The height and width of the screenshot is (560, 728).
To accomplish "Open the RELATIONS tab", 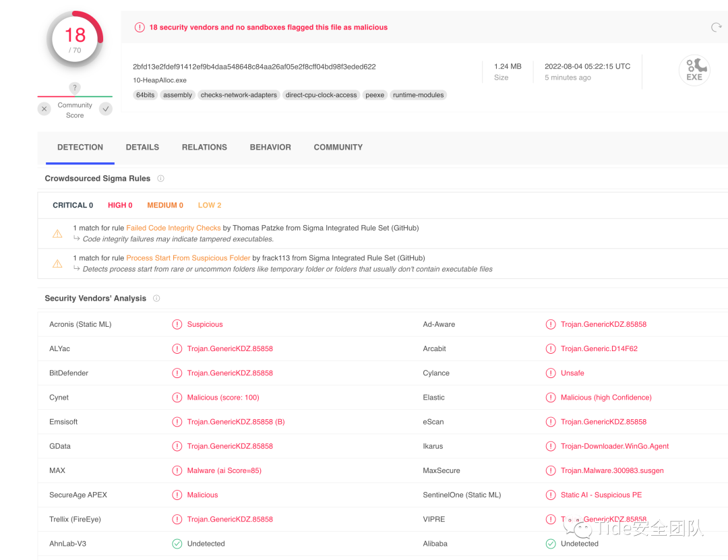I will tap(204, 147).
